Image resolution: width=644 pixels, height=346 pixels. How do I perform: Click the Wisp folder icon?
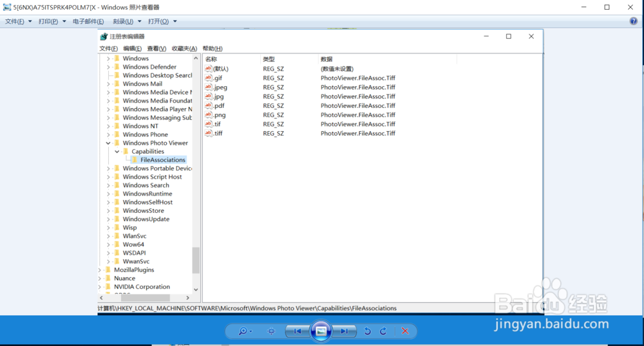(117, 228)
